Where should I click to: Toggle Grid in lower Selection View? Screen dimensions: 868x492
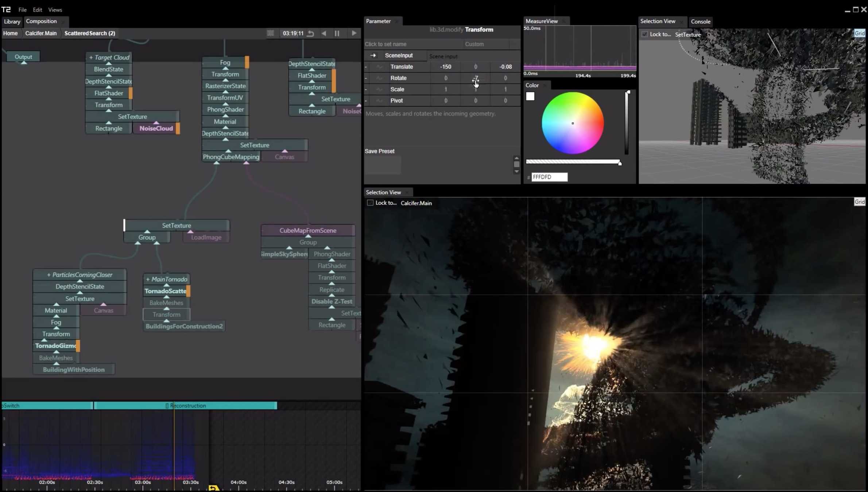coord(859,202)
